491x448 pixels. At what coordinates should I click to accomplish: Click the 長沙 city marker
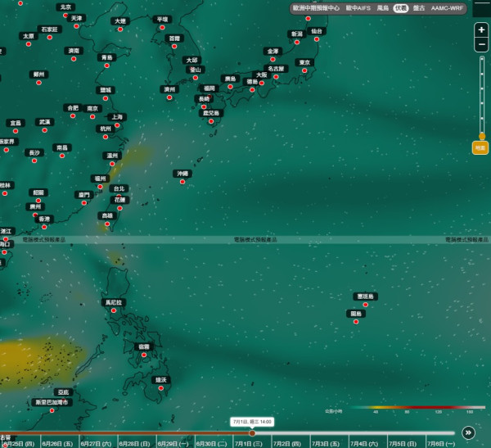tap(34, 161)
